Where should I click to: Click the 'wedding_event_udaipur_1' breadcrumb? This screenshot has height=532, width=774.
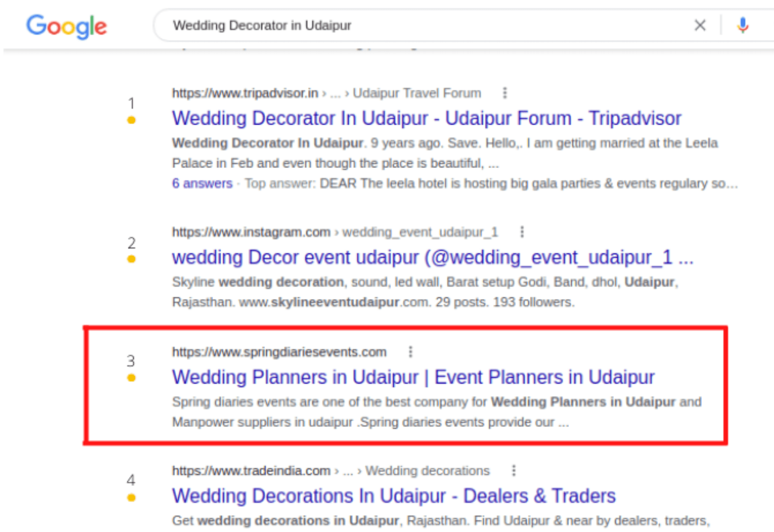pos(420,232)
